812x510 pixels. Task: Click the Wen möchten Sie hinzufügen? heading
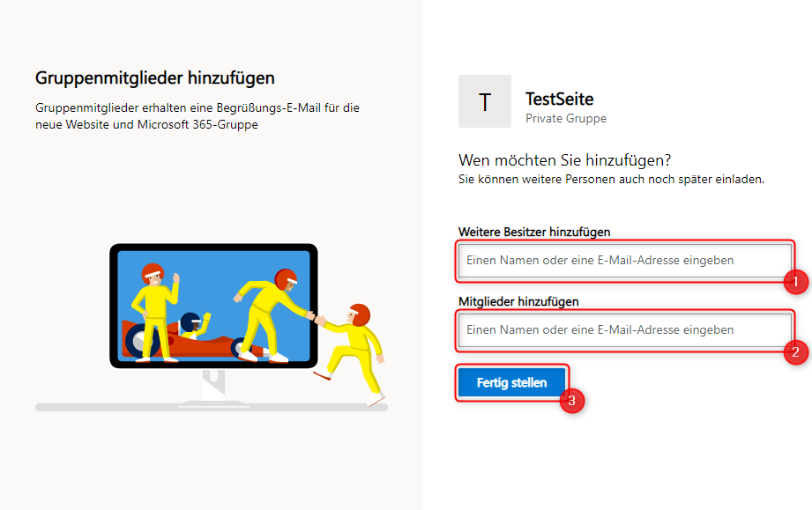pos(564,160)
